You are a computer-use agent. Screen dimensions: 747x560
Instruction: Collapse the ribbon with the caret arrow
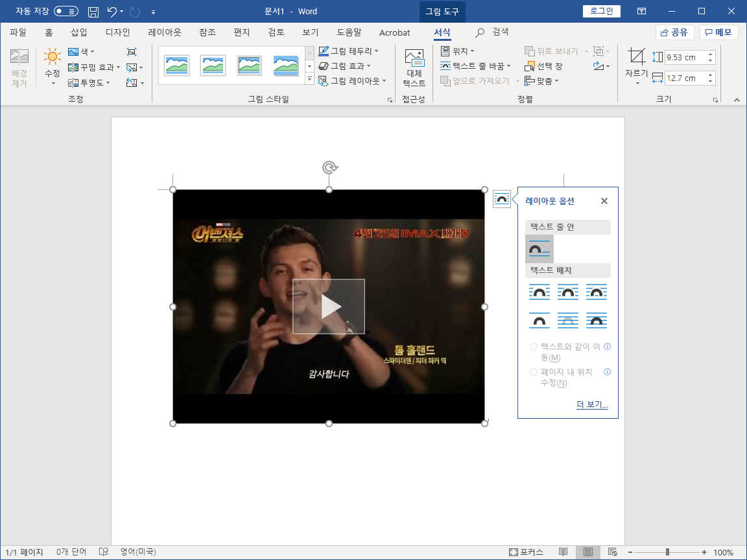tap(737, 100)
